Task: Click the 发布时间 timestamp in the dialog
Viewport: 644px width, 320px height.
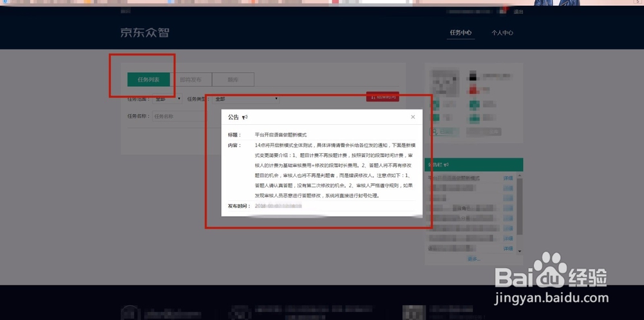Action: tap(278, 206)
